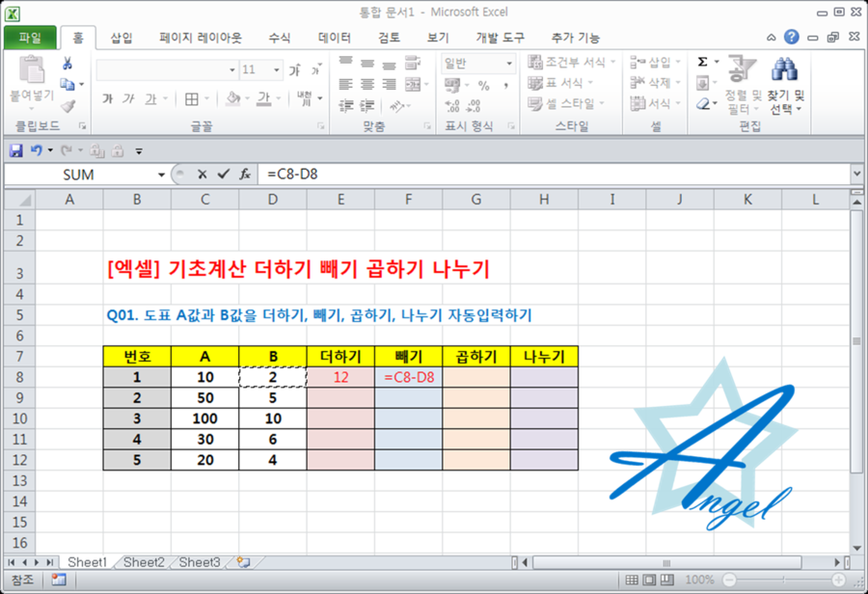Save the workbook with the floppy disk icon
Screen dimensions: 868x594
point(15,150)
